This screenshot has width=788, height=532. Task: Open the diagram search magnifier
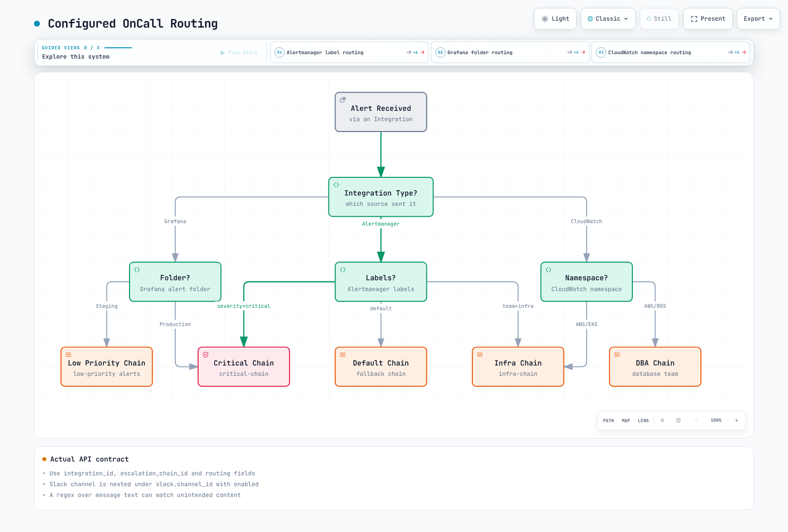coord(663,421)
